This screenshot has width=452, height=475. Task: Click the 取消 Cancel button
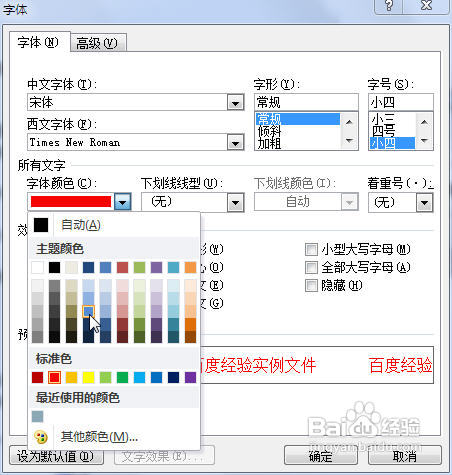405,455
